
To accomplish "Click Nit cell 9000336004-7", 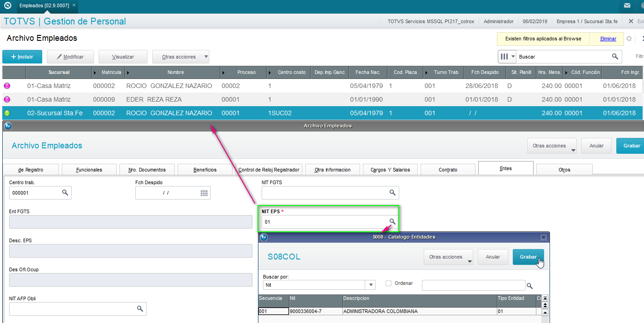I will 315,311.
